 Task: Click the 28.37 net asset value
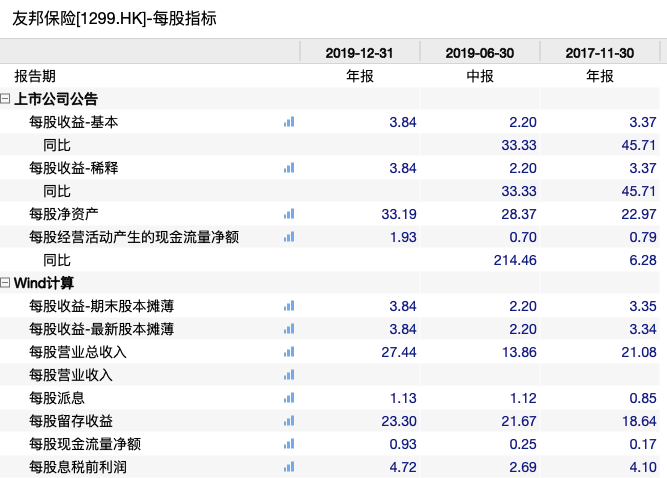click(519, 214)
